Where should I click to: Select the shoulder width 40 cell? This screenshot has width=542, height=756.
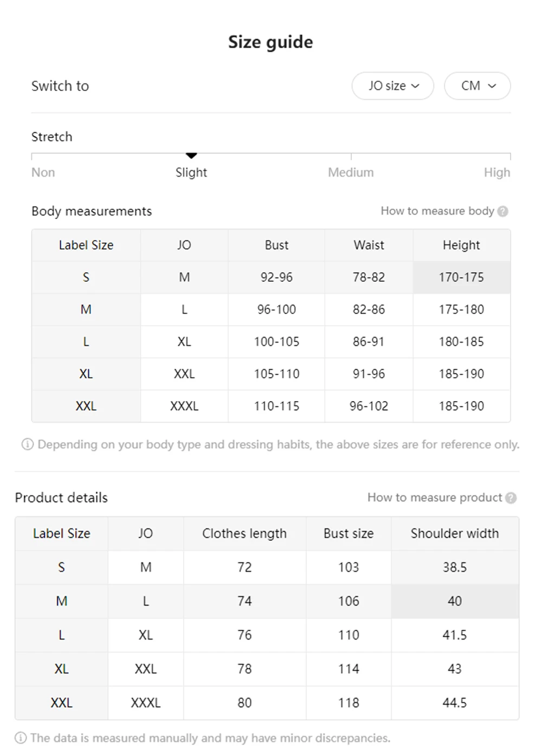point(455,601)
